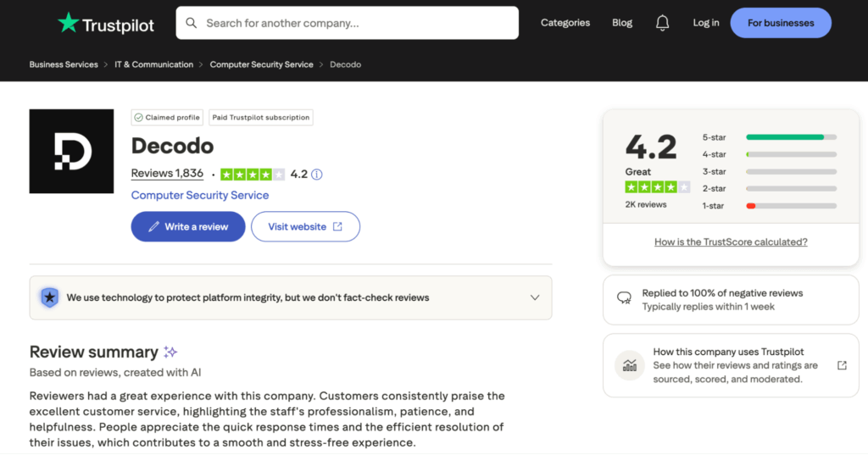Click the search magnifier icon

(x=191, y=23)
